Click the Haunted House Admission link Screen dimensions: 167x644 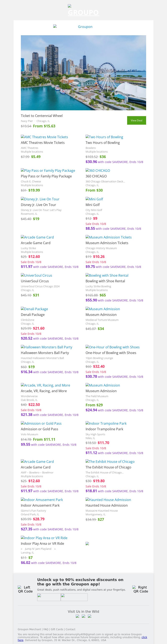(108, 500)
